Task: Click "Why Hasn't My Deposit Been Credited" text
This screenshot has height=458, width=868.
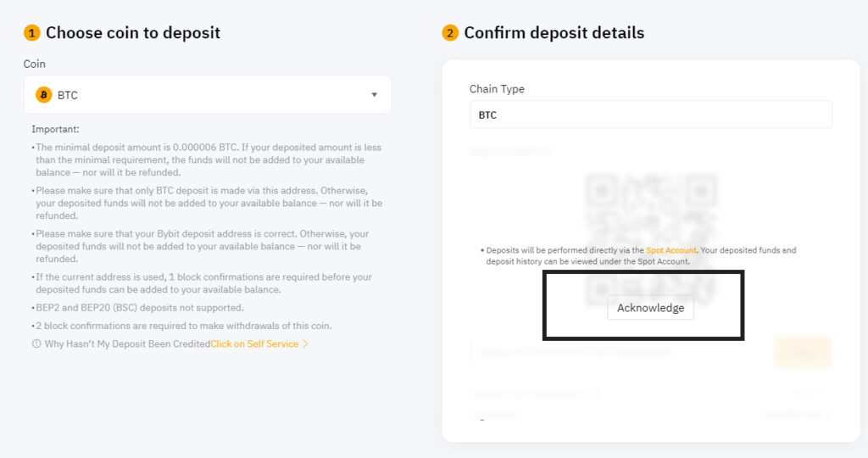Action: 127,343
